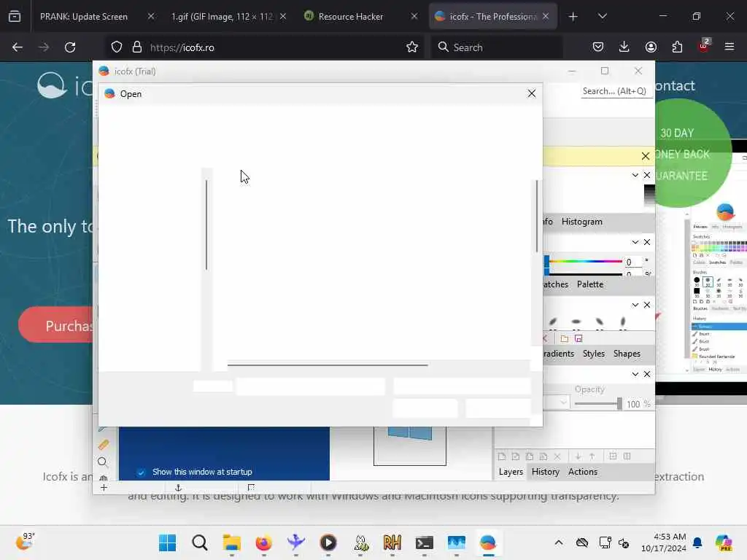
Task: Select the Zoom magnifier tool in icofx
Action: coord(102,462)
